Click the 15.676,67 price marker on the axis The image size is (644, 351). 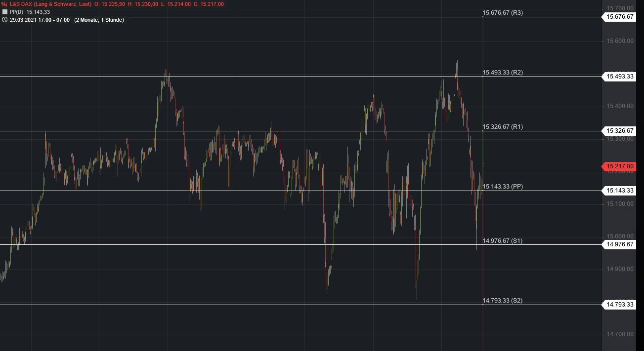[619, 17]
